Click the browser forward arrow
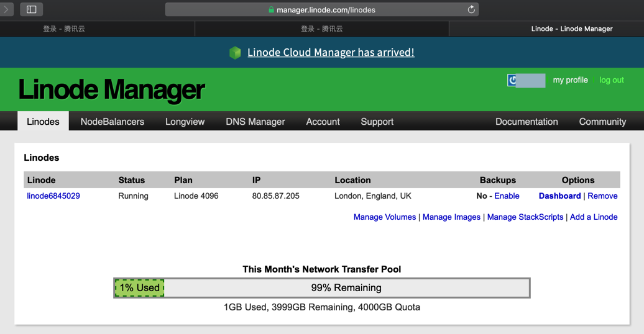644x334 pixels. 7,9
